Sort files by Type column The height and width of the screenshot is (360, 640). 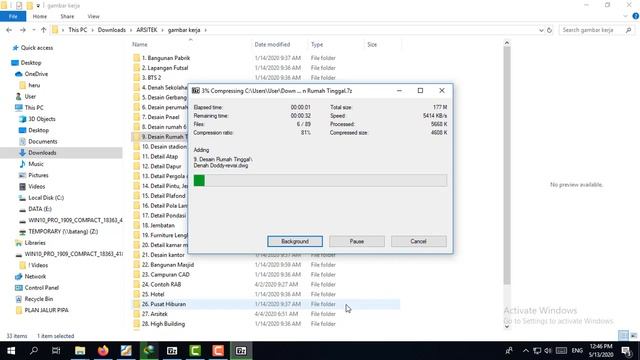317,44
